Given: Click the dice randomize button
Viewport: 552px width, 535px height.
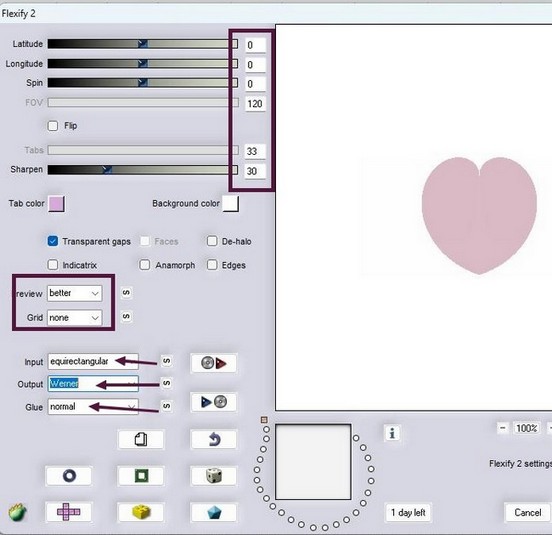Looking at the screenshot, I should 213,476.
